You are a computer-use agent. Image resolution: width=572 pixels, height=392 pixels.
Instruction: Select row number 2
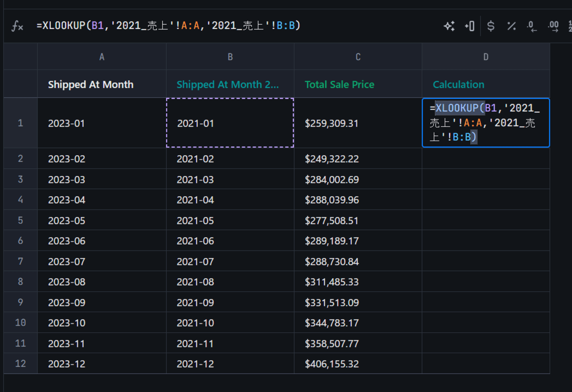point(21,159)
